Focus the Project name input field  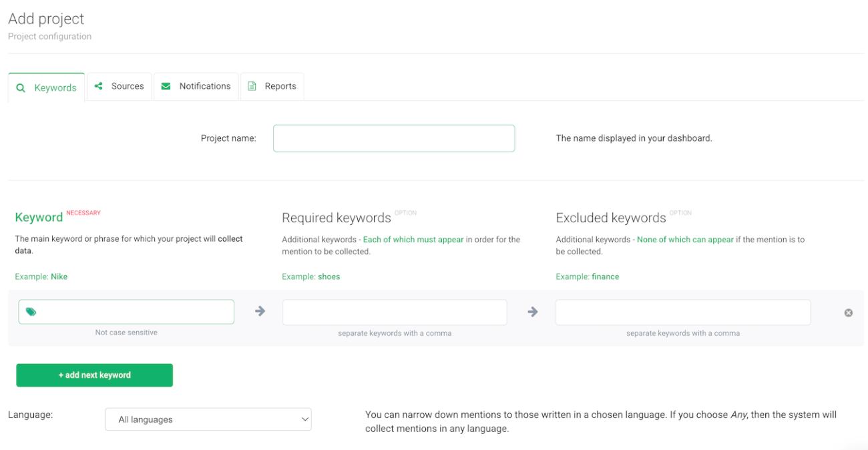(394, 138)
